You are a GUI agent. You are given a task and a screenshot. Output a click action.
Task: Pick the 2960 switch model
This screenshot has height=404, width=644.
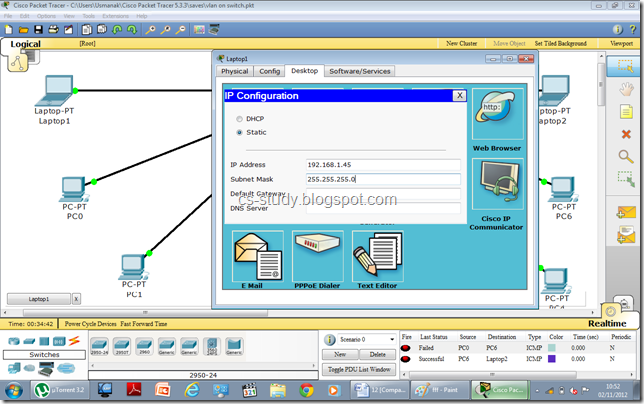pyautogui.click(x=144, y=346)
